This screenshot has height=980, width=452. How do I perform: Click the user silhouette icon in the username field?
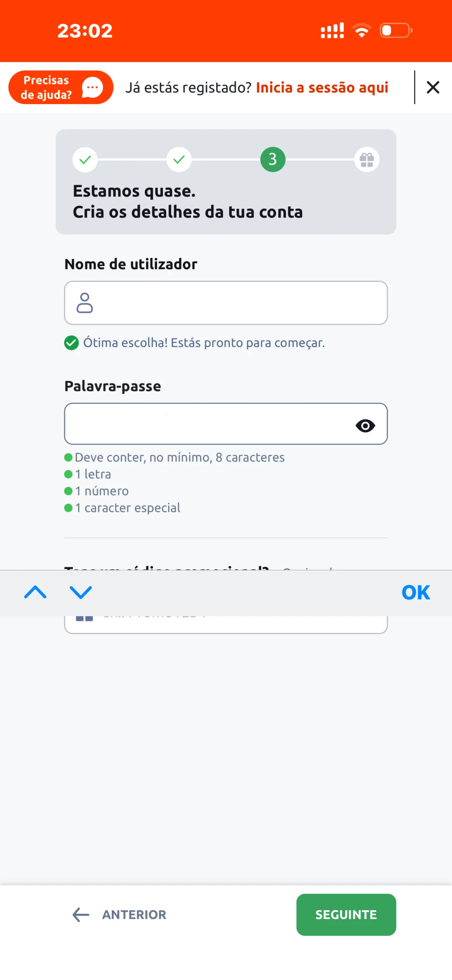coord(85,303)
